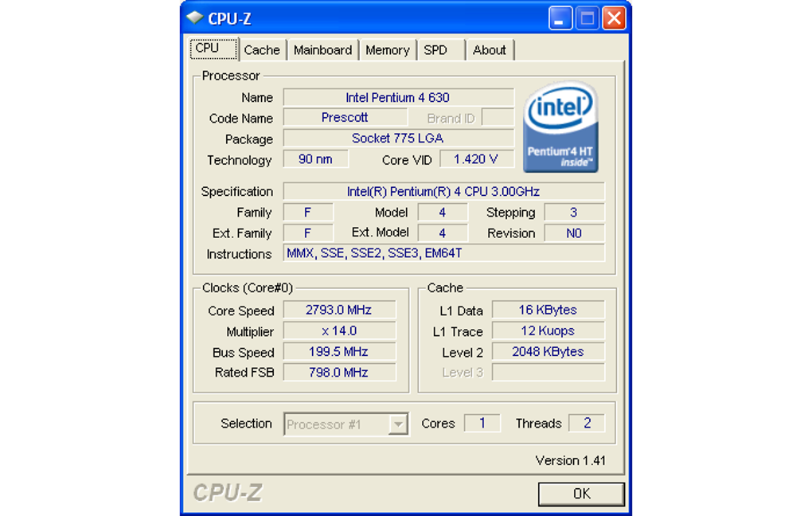Click the Processor #1 combo box field
This screenshot has width=812, height=516.
(346, 424)
